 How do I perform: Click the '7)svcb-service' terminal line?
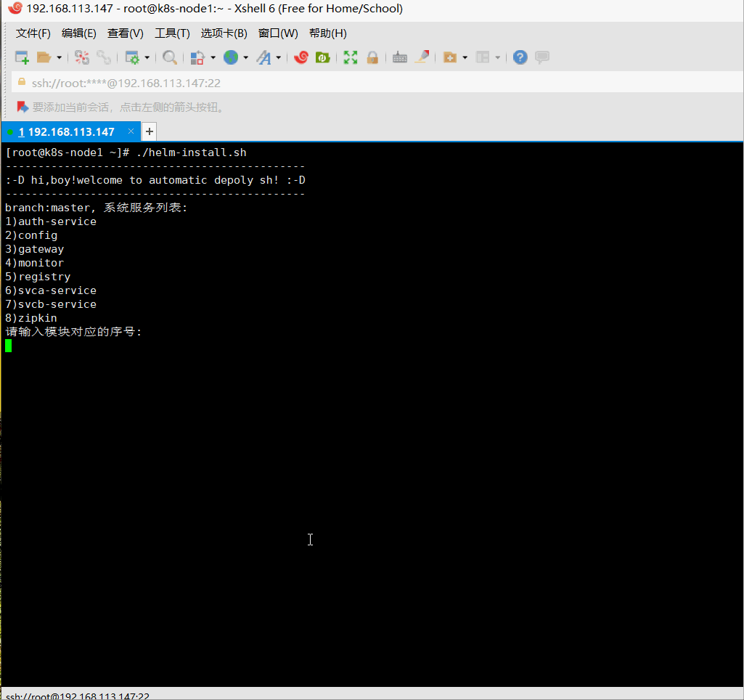[51, 304]
